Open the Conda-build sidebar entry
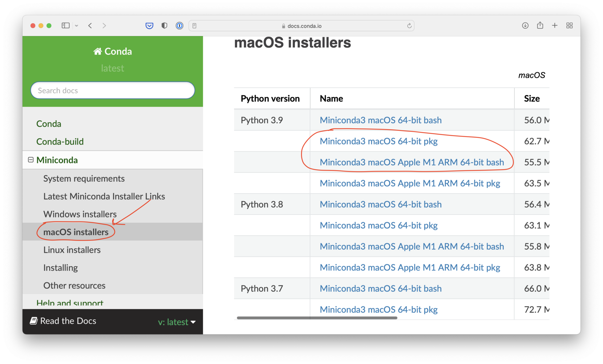603x364 pixels. [x=60, y=142]
